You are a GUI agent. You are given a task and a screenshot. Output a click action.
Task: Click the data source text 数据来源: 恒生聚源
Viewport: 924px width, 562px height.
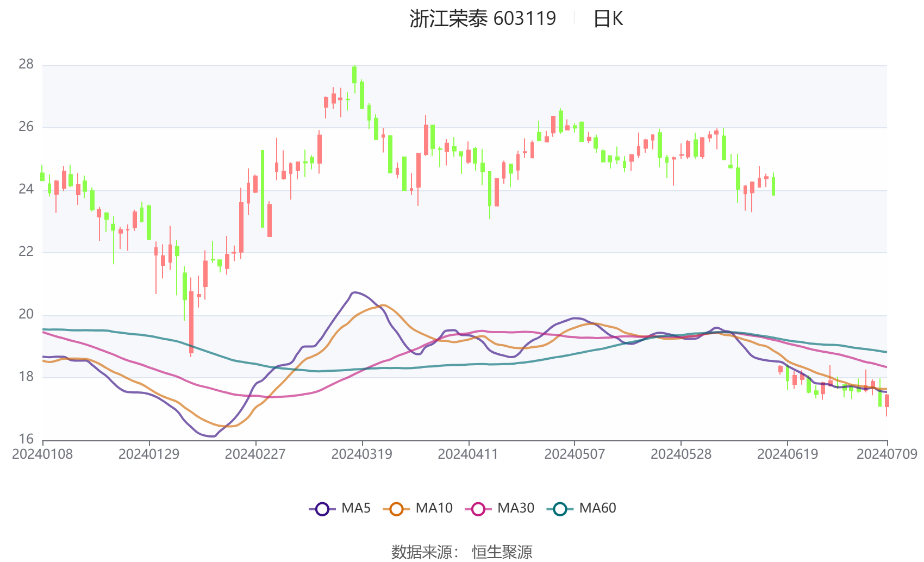coord(462,552)
